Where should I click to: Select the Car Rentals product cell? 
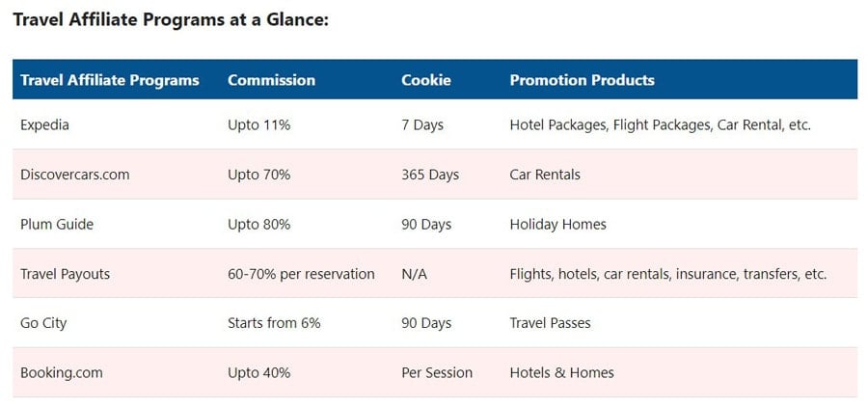(x=545, y=175)
